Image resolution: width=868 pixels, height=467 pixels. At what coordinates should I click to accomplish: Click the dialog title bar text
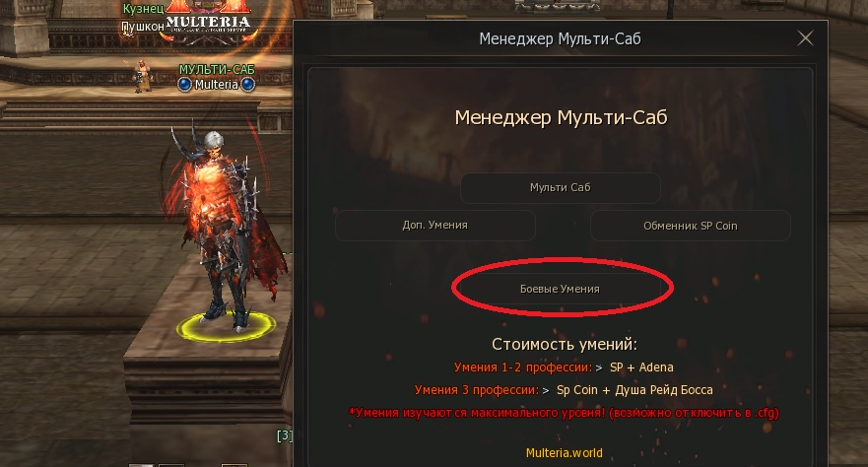pyautogui.click(x=561, y=38)
